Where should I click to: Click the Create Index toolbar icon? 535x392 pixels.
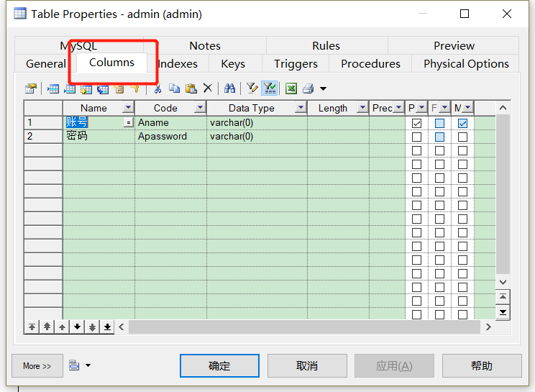(x=119, y=88)
